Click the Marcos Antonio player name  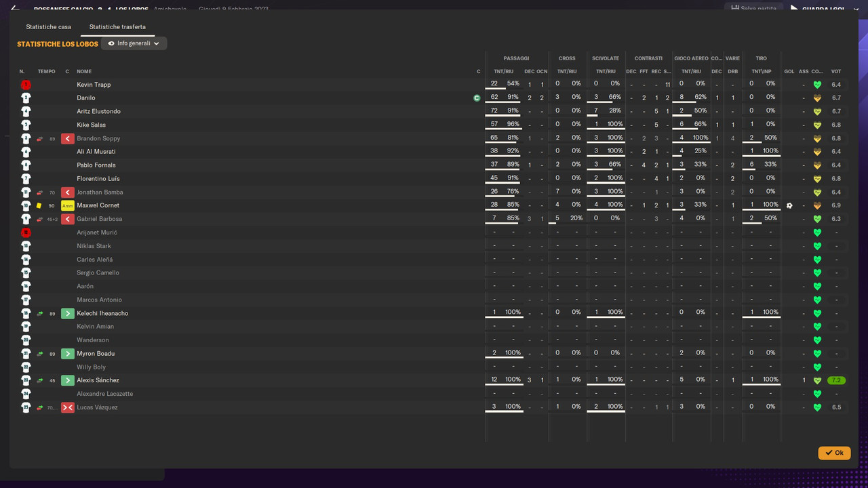(100, 300)
